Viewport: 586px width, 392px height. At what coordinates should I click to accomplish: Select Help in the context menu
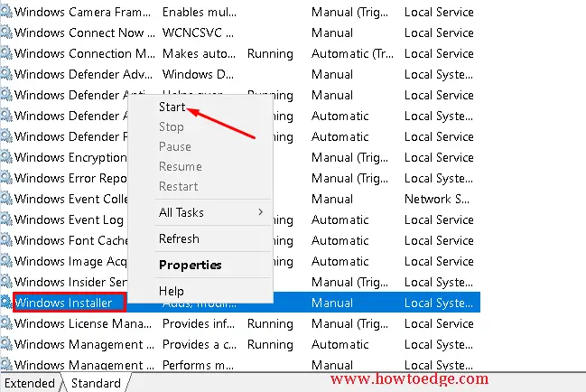[x=172, y=291]
